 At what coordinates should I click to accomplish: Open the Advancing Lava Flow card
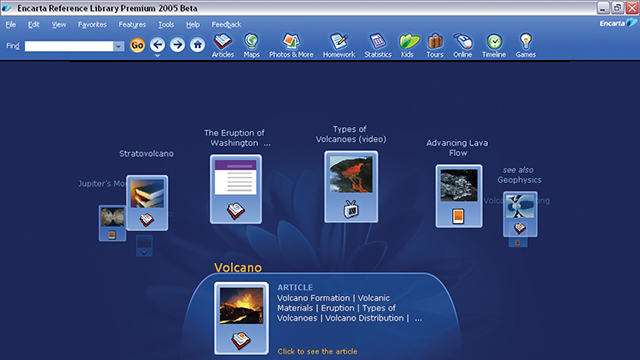tap(459, 196)
